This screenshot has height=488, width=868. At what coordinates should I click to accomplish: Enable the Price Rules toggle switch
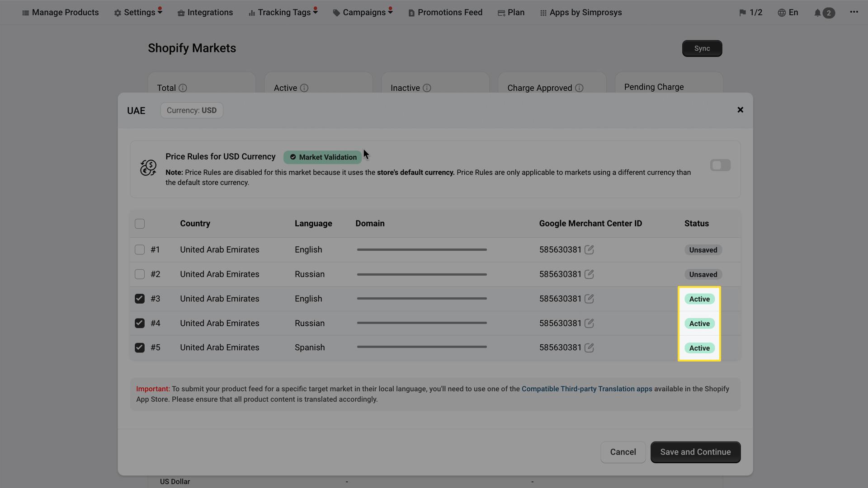point(720,165)
